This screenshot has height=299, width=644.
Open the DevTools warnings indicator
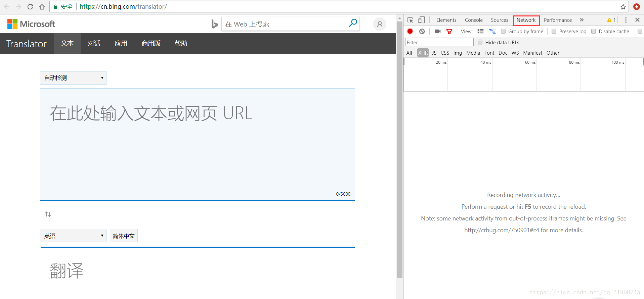(611, 20)
